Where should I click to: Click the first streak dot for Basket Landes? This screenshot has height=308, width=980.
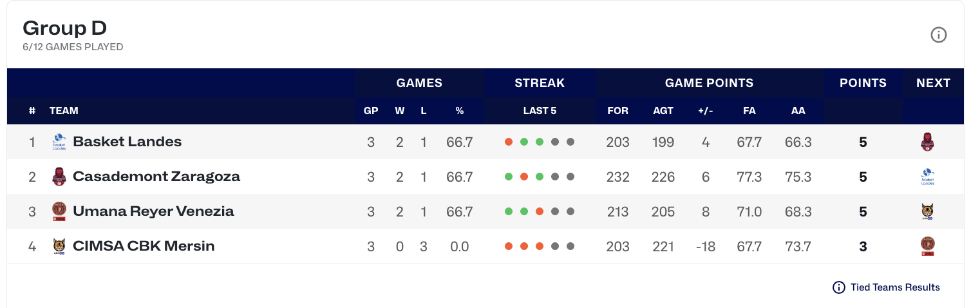[x=509, y=142]
